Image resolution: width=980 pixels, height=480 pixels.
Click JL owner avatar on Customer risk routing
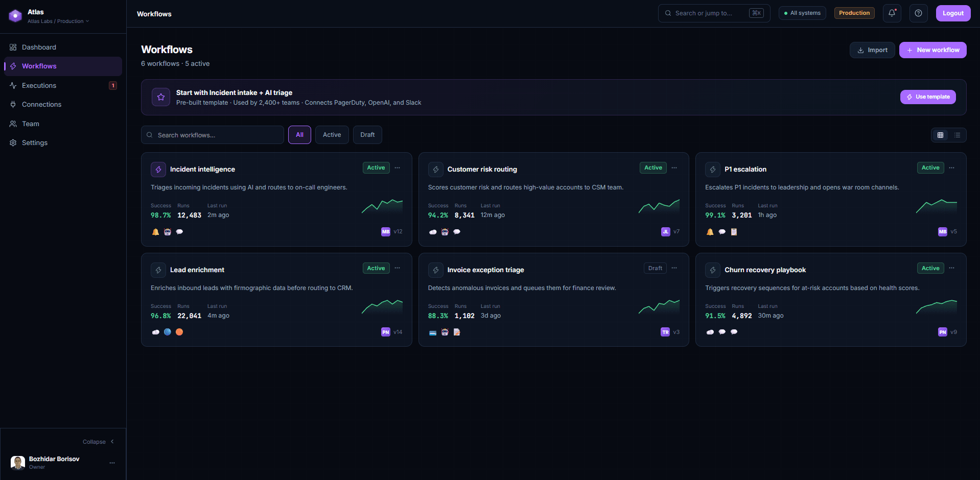[665, 232]
